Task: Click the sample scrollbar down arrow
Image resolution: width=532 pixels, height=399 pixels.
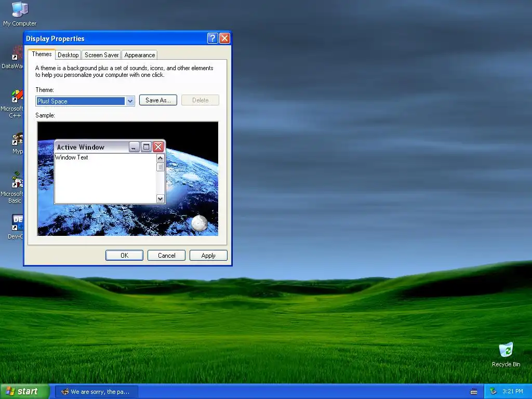Action: click(x=161, y=198)
